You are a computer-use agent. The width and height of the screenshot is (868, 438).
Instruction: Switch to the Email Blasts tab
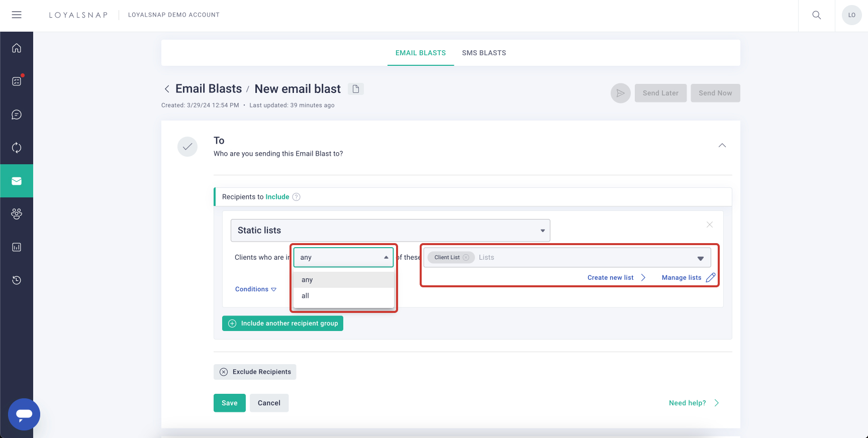pyautogui.click(x=421, y=53)
